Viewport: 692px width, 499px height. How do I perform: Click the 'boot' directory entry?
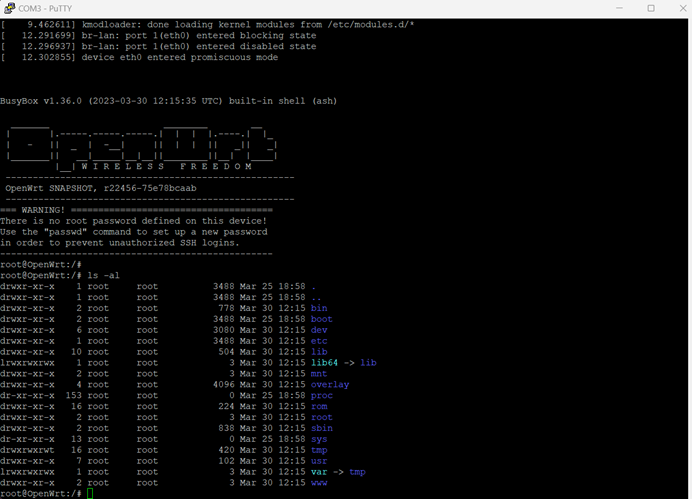[x=322, y=319]
